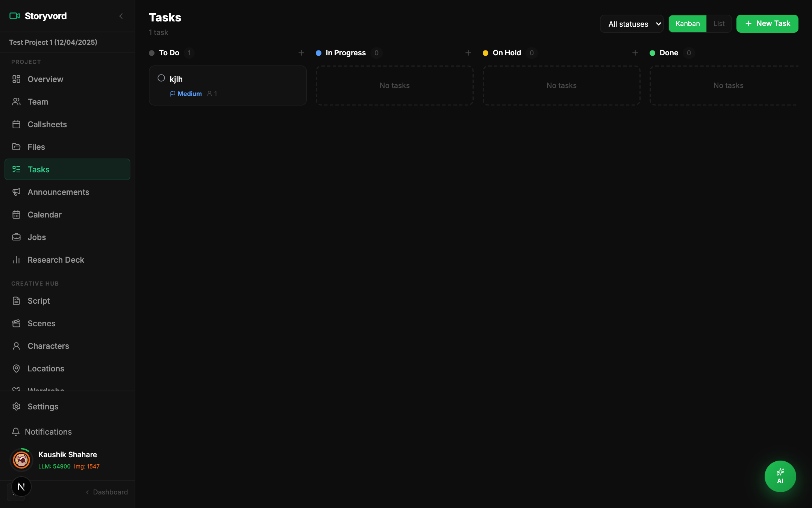Click the Characters person icon

[16, 346]
